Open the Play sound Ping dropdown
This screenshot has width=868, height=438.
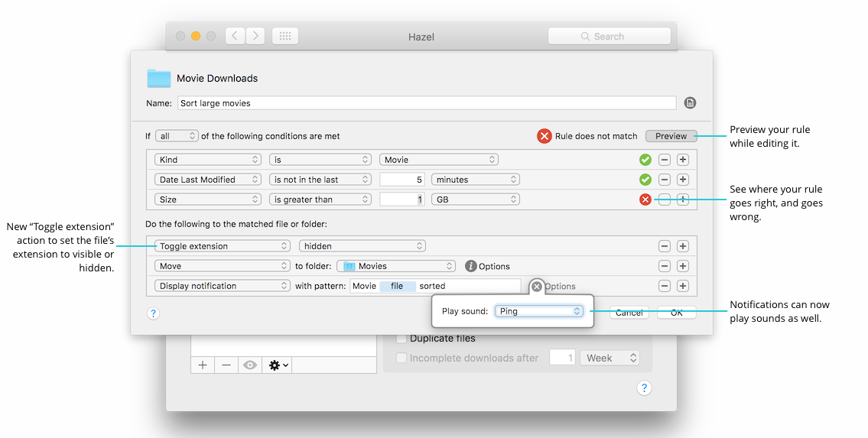tap(538, 311)
